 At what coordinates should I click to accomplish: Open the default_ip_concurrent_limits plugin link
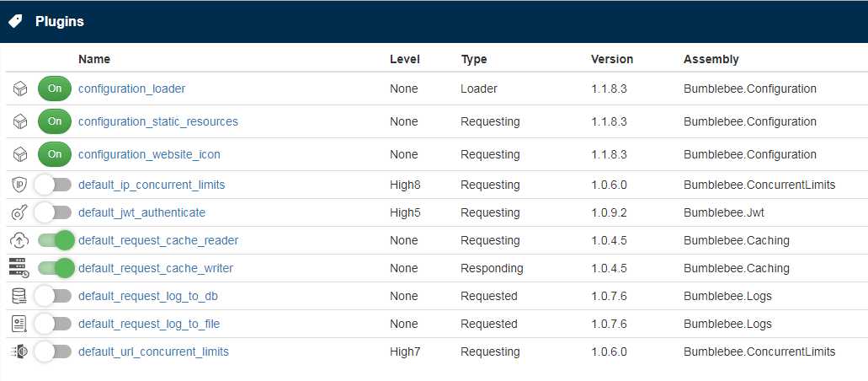coord(152,185)
